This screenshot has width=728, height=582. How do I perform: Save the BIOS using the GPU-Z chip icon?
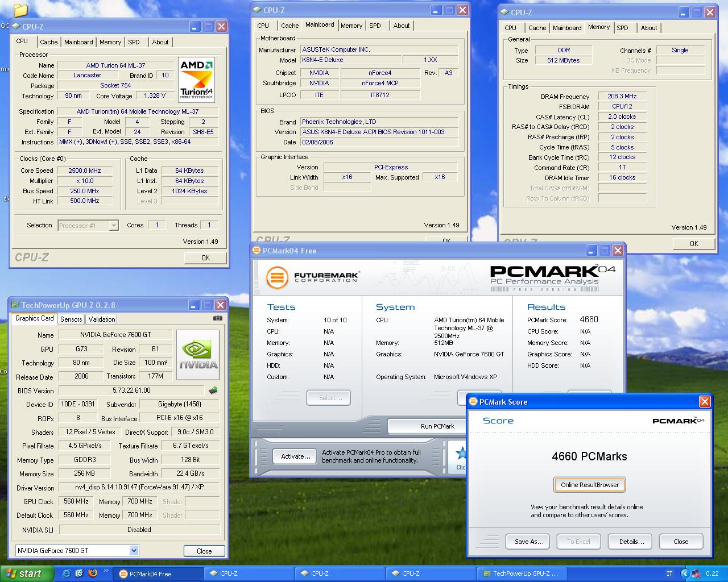pyautogui.click(x=213, y=390)
